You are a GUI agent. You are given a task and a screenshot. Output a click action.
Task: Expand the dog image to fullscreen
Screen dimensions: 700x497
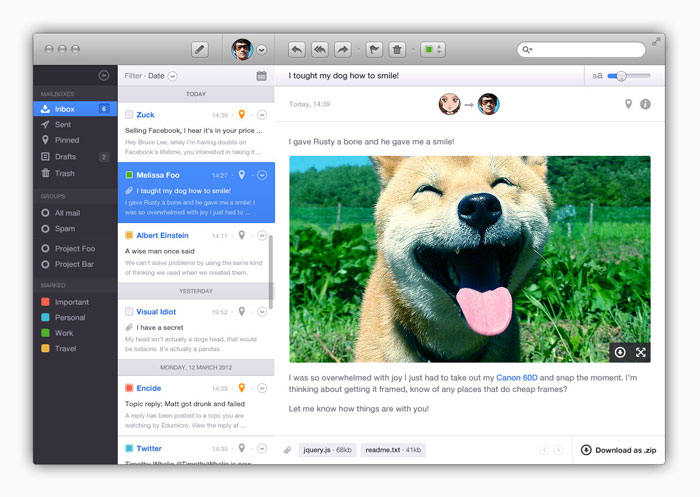(x=641, y=352)
